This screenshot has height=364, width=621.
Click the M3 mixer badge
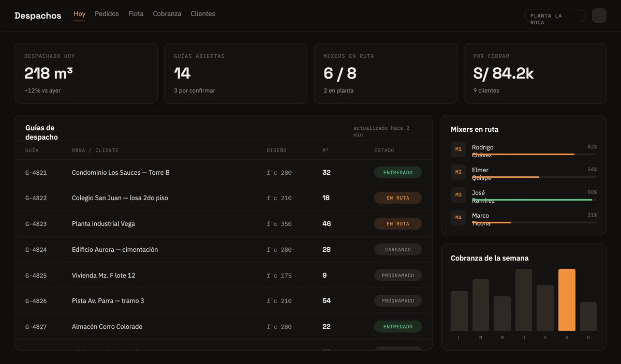point(459,195)
